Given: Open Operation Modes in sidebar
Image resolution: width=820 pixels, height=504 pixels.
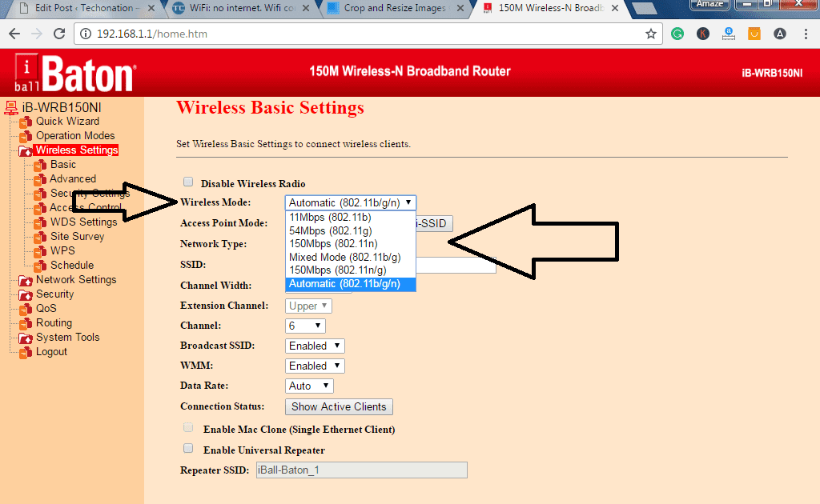Looking at the screenshot, I should [75, 136].
